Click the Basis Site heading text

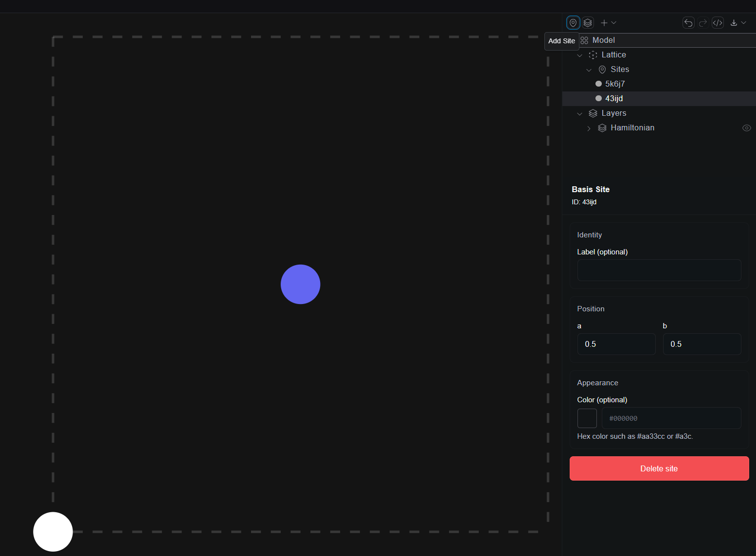pos(591,189)
